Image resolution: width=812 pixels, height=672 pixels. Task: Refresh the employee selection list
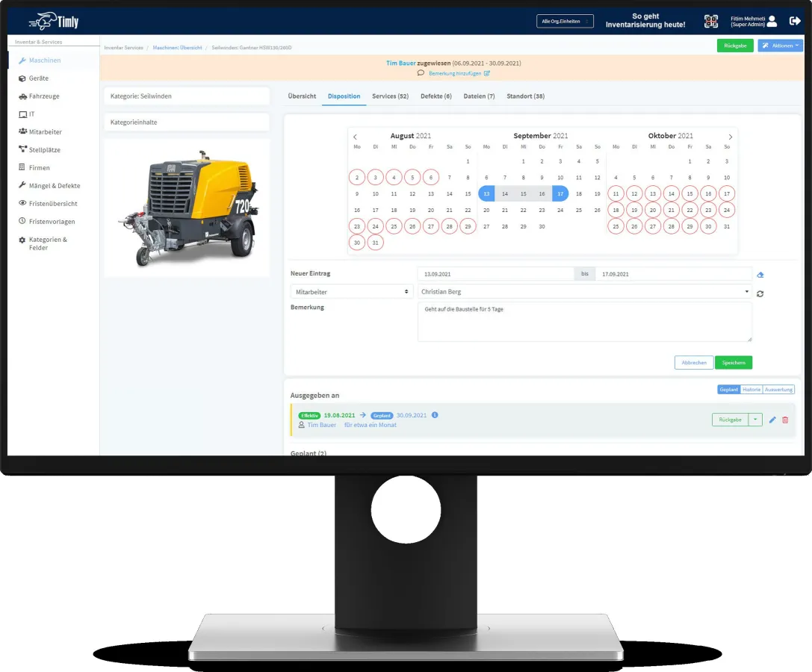[759, 293]
